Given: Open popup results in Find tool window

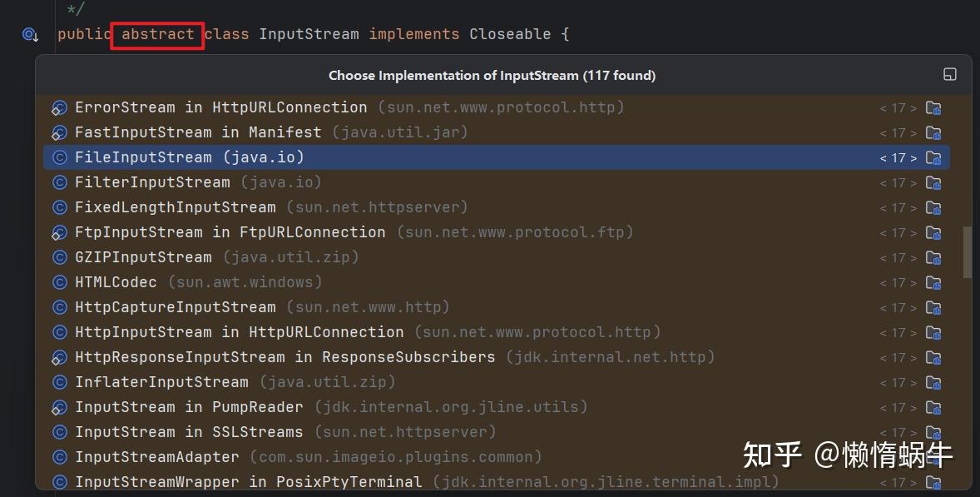Looking at the screenshot, I should pyautogui.click(x=949, y=75).
